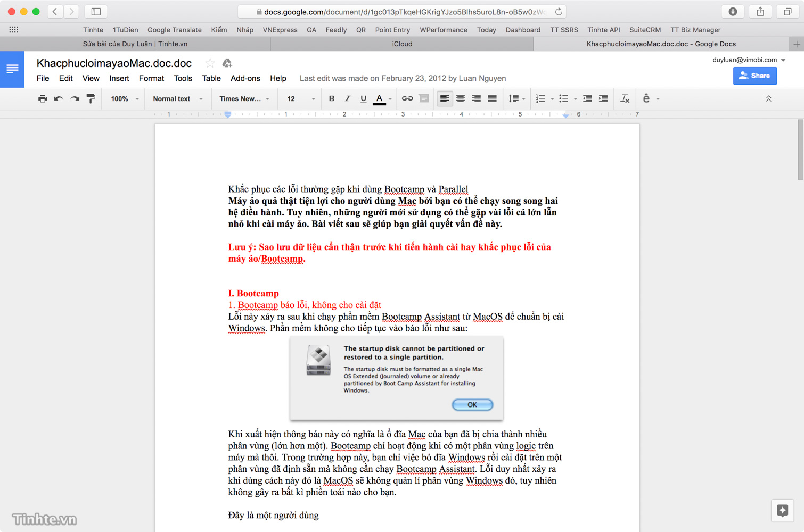Insert a comment using the comment icon
This screenshot has width=804, height=532.
[424, 98]
